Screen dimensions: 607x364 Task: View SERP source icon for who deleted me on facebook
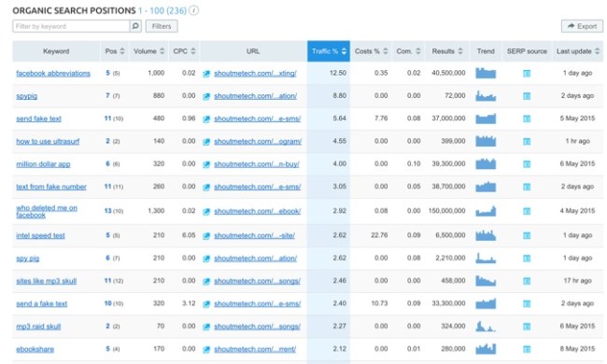[x=527, y=211]
